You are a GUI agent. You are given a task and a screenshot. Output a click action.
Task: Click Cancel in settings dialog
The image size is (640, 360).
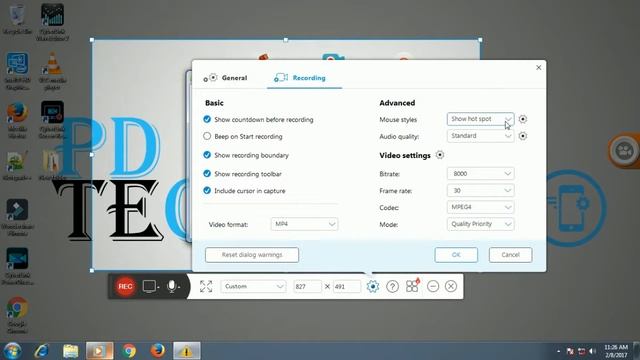coord(510,255)
